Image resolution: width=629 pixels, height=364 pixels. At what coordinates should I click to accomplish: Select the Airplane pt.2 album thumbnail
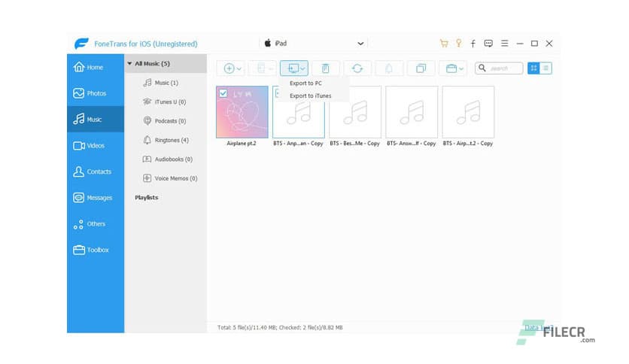coord(242,112)
